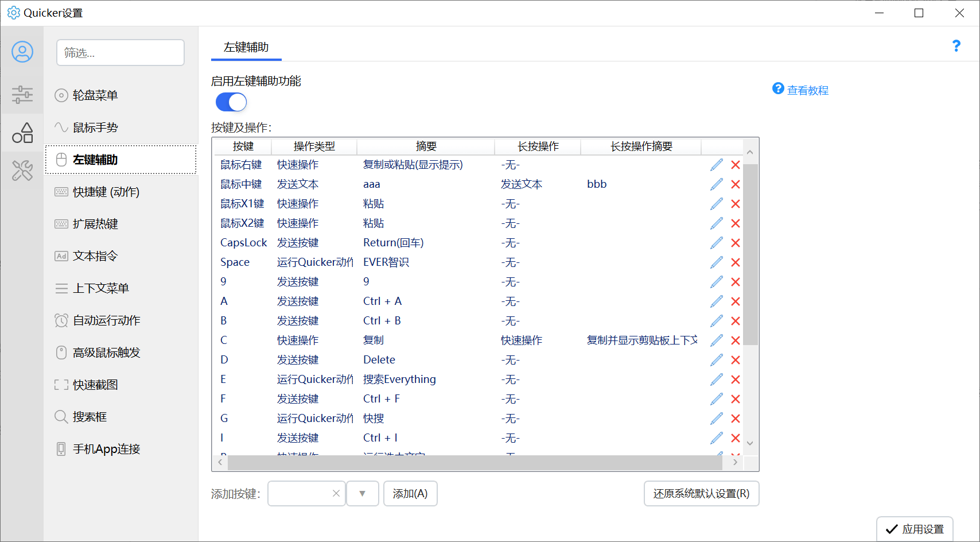
Task: Open 手机App连接 in the sidebar
Action: coord(121,449)
